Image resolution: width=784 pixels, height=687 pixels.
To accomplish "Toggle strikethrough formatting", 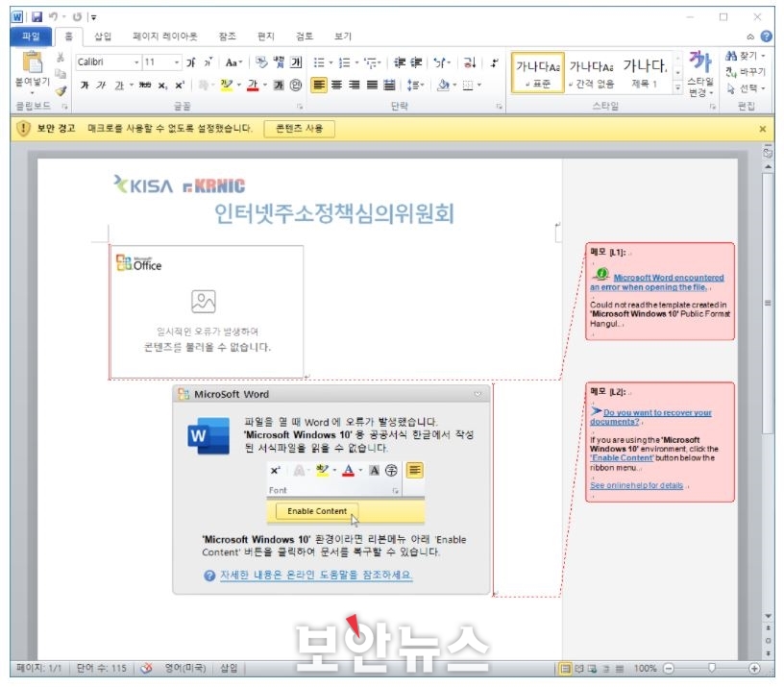I will pos(145,86).
